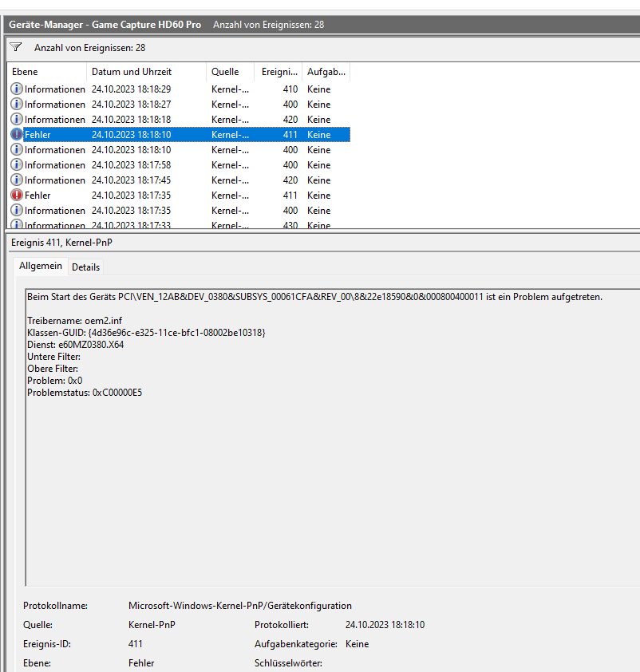
Task: Click the partially visible 18:17:33 event row
Action: click(x=179, y=224)
